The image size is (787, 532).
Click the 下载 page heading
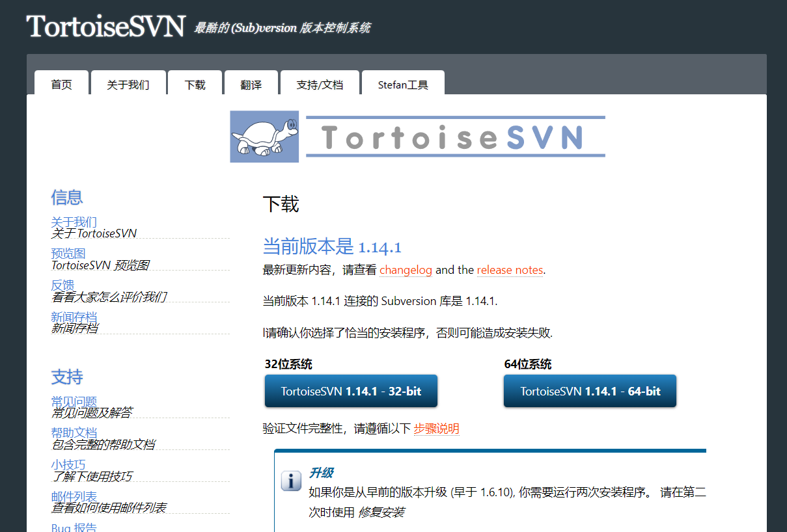pos(281,204)
